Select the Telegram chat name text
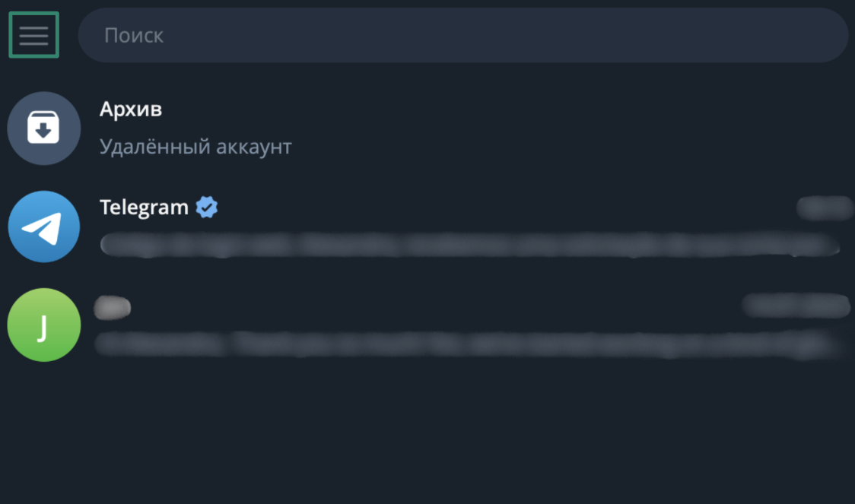The width and height of the screenshot is (855, 504). (143, 206)
